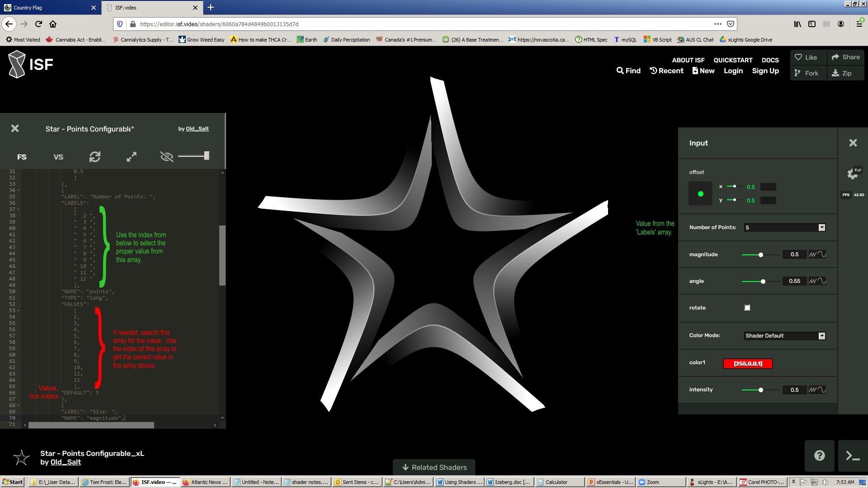Close the shader editor panel
868x488 pixels.
pos(15,129)
